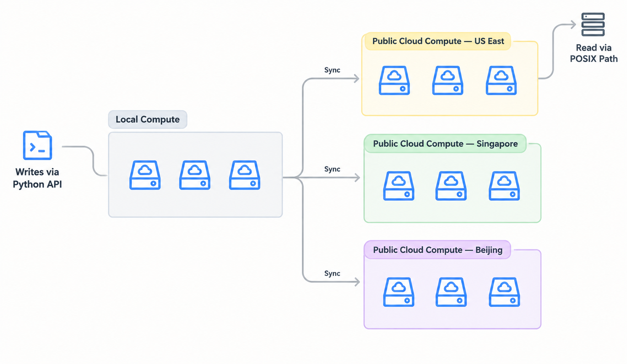Click the Public Cloud Compute — US East label
Viewport: 627px width, 364px height.
(438, 41)
